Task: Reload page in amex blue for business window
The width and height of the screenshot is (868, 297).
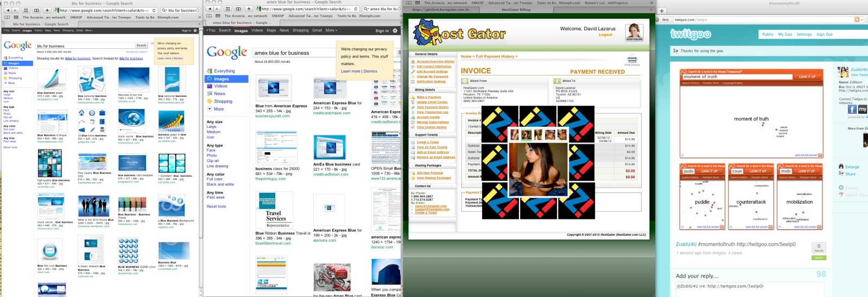Action: pyautogui.click(x=356, y=9)
